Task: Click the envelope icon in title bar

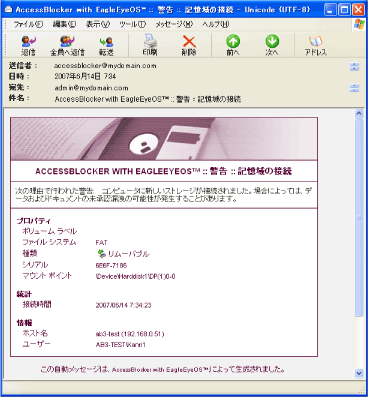Action: coord(9,10)
